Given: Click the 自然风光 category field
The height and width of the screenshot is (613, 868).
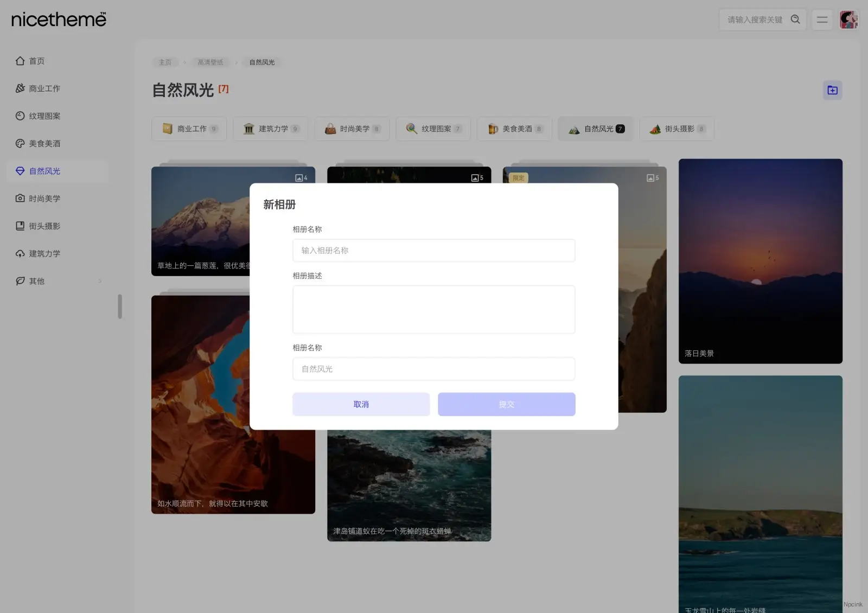Looking at the screenshot, I should (434, 369).
